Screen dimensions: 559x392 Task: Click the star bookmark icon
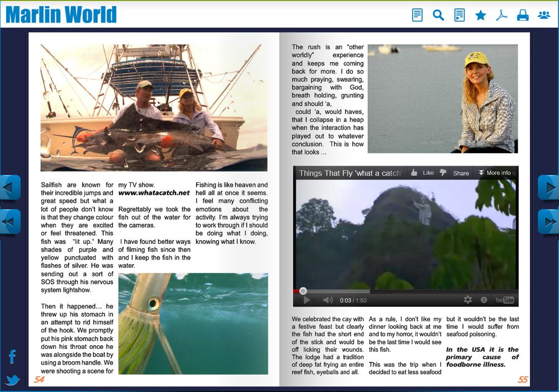click(480, 16)
